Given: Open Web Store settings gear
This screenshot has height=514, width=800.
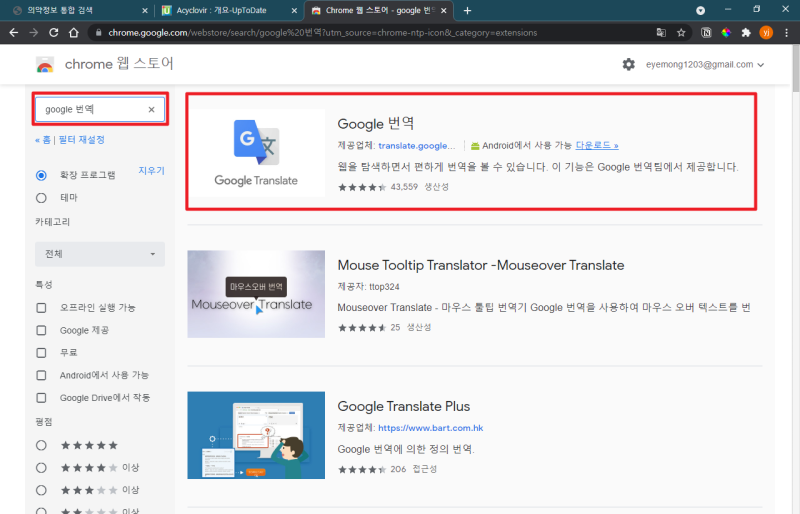Looking at the screenshot, I should click(629, 64).
